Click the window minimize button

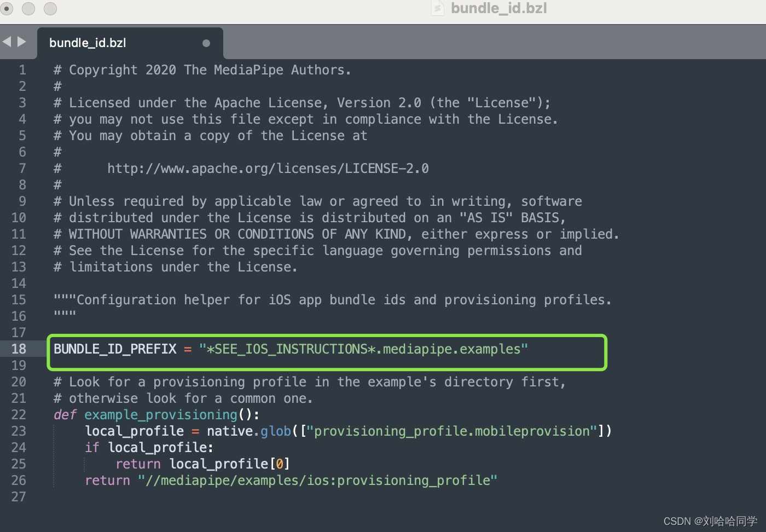point(28,8)
